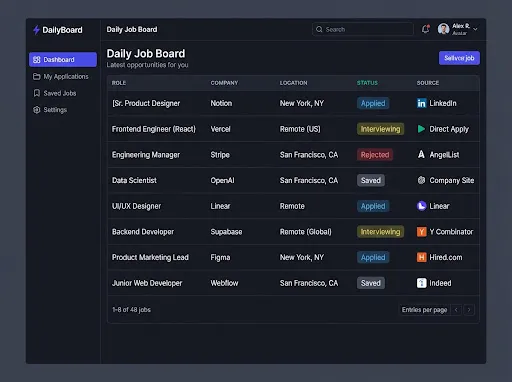Click the My Applications folder icon
Screen dimensions: 512x382
click(x=37, y=77)
